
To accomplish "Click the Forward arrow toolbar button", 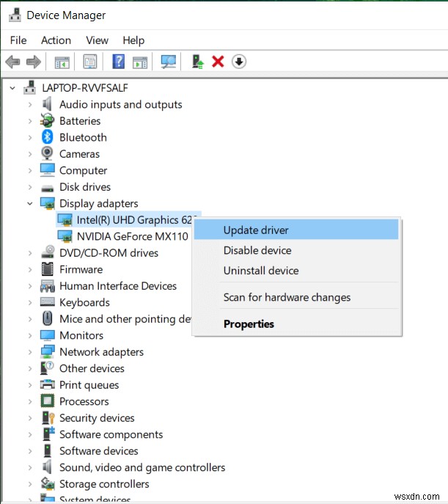I will (34, 62).
